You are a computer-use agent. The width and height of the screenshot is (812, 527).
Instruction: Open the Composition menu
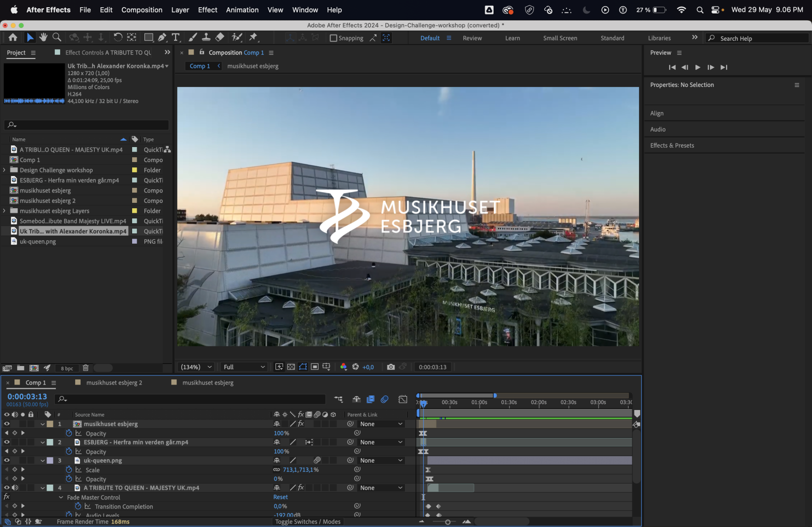tap(142, 10)
